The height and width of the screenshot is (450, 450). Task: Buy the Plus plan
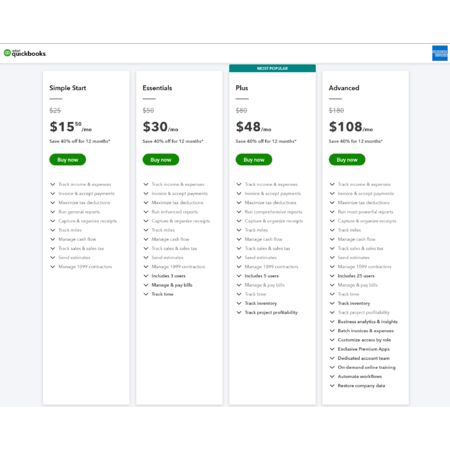click(x=254, y=160)
